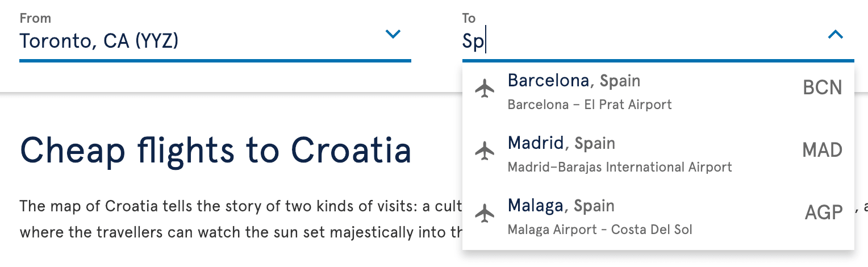
Task: Collapse the To destination dropdown chevron
Action: pyautogui.click(x=836, y=35)
